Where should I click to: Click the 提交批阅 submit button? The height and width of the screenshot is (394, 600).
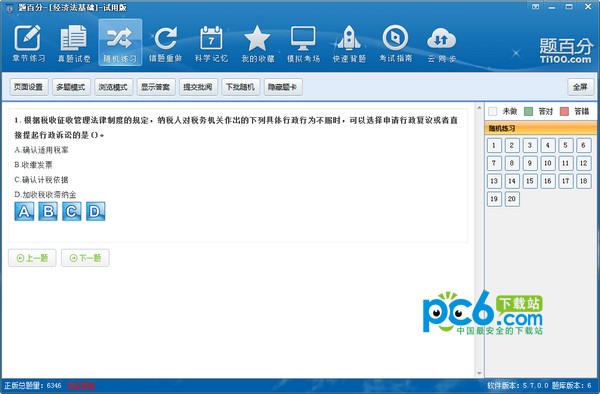pos(198,87)
